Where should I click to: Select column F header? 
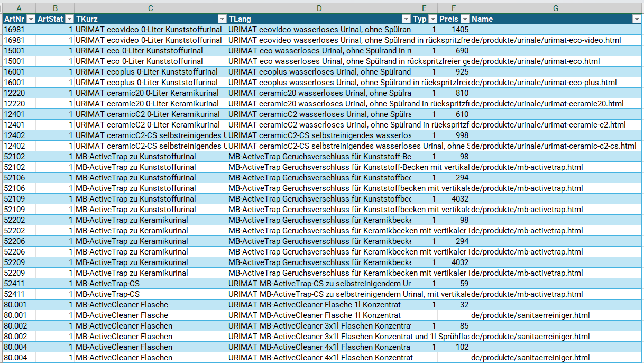pyautogui.click(x=453, y=8)
